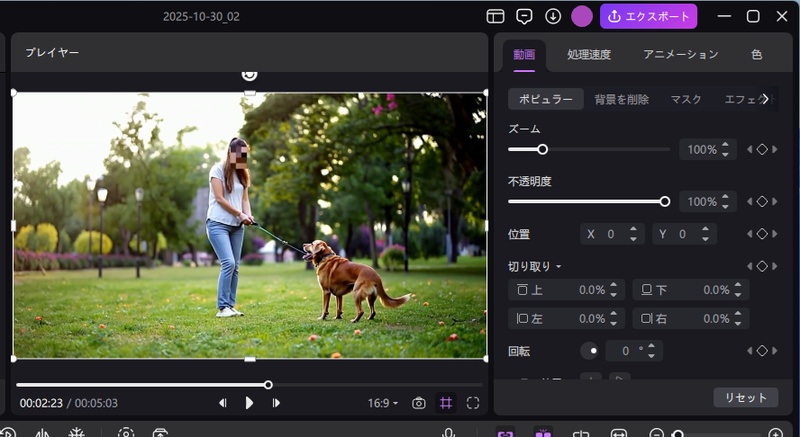Image resolution: width=800 pixels, height=437 pixels.
Task: Decrease 位置 Y value with down arrow
Action: click(705, 239)
